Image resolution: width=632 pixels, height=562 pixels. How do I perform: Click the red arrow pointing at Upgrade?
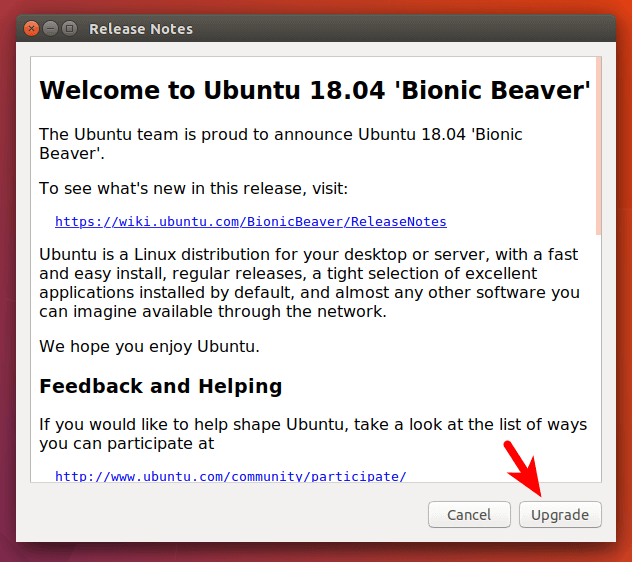[528, 472]
